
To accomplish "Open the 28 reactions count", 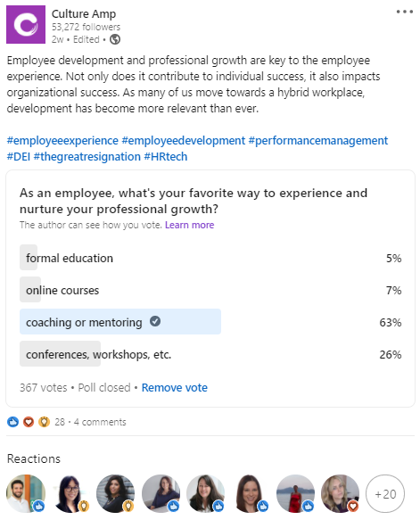I will [x=60, y=422].
